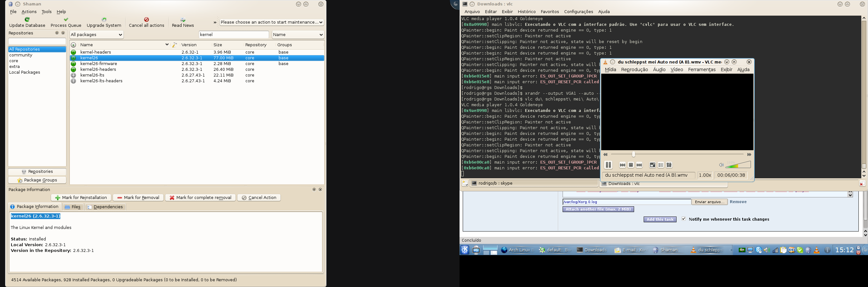Open the Ferramentas menu in VLC
Image resolution: width=868 pixels, height=287 pixels.
(701, 70)
